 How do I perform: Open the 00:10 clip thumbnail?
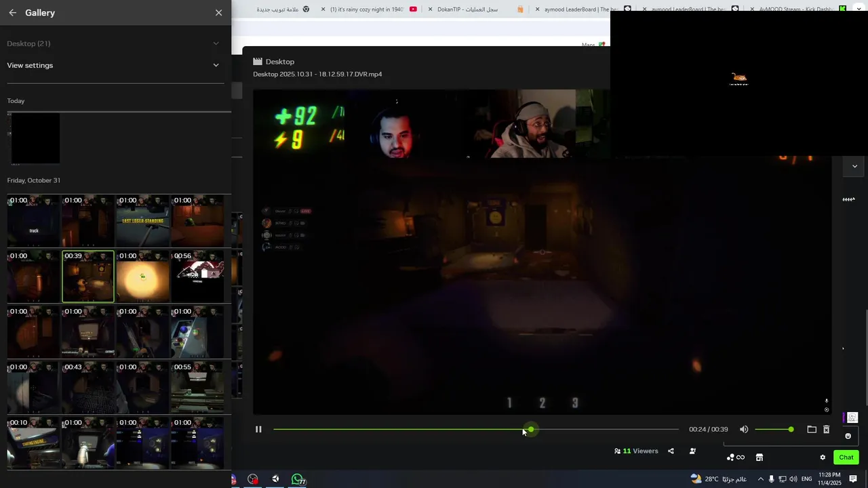33,443
